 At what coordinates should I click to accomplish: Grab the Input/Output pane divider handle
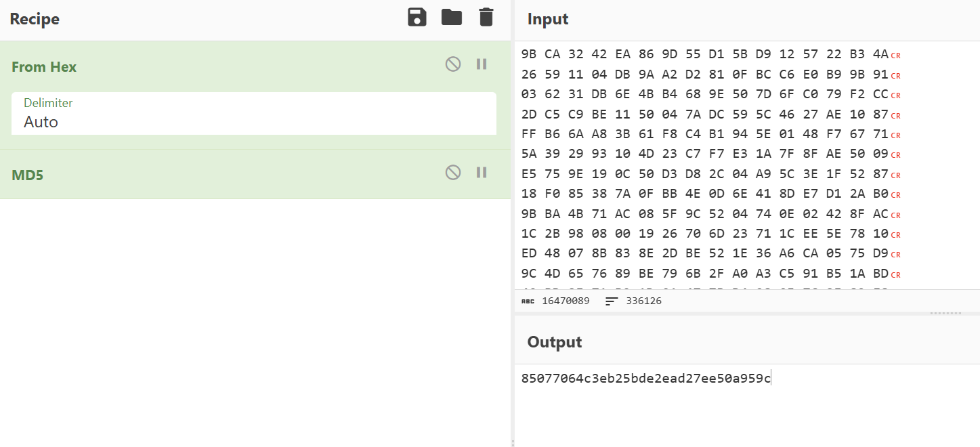click(x=946, y=313)
